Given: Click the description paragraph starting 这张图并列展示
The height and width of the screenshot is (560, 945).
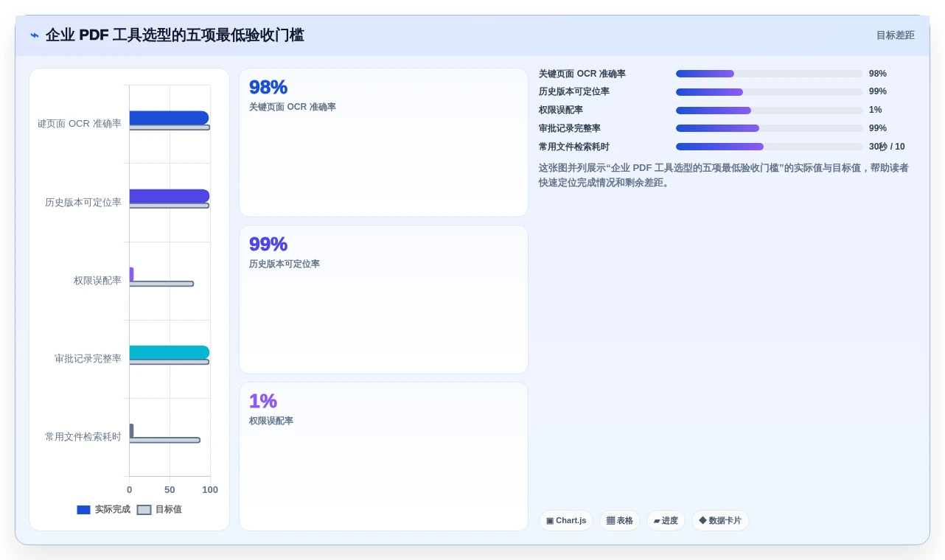Looking at the screenshot, I should 724,175.
